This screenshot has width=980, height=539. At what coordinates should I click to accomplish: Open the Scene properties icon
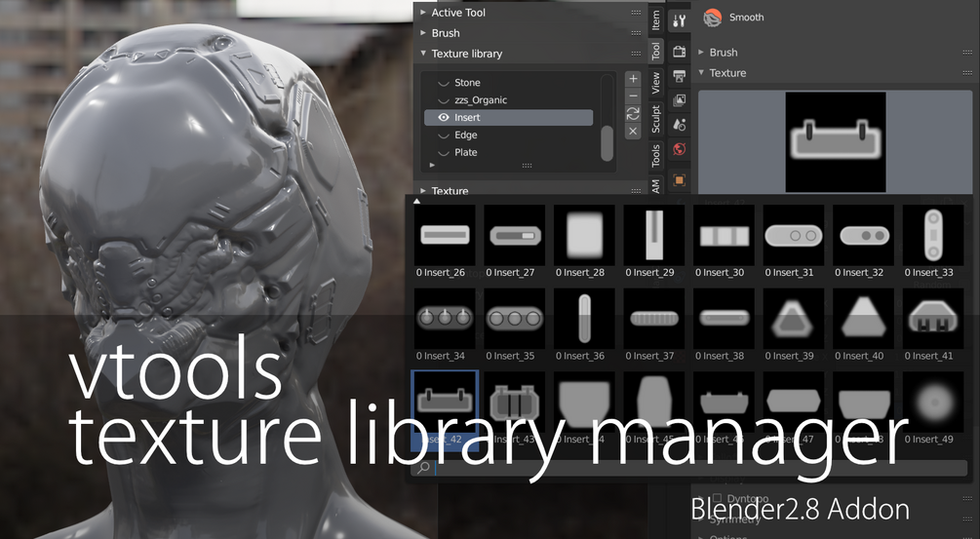point(679,125)
